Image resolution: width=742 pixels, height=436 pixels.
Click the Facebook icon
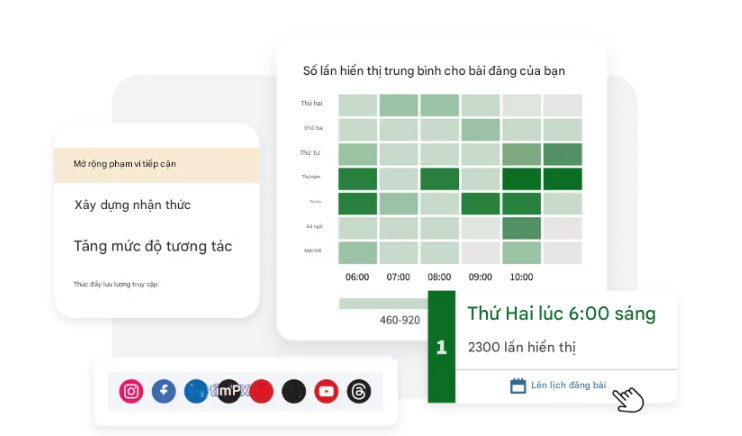[164, 391]
